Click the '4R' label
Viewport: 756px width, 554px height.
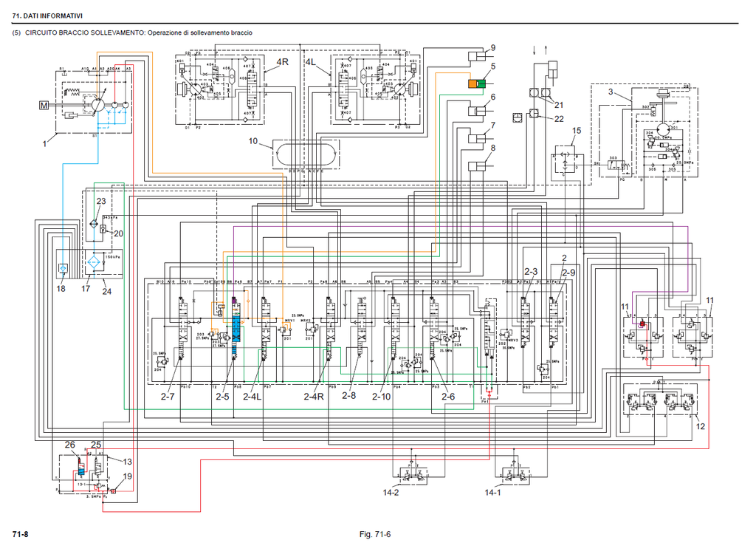[x=282, y=62]
